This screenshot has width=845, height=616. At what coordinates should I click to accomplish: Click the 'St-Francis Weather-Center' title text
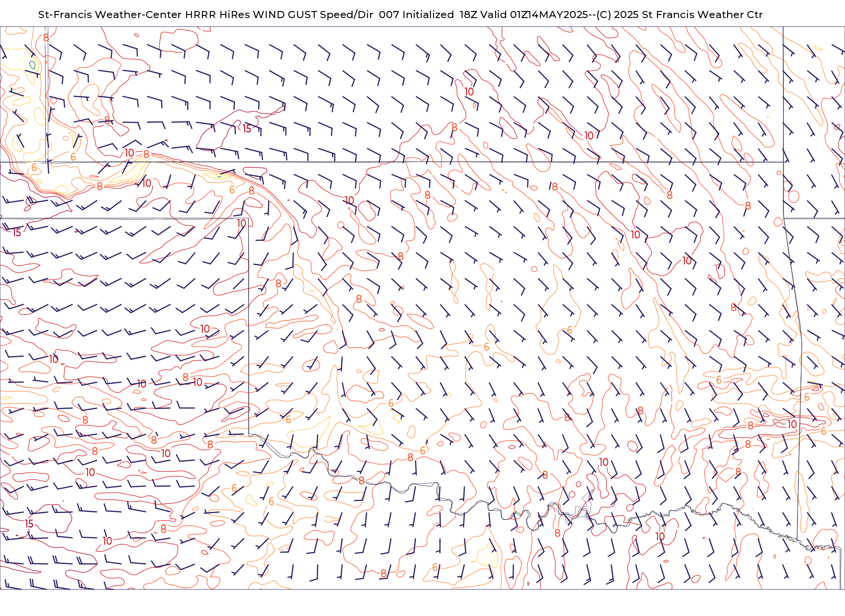(x=110, y=15)
